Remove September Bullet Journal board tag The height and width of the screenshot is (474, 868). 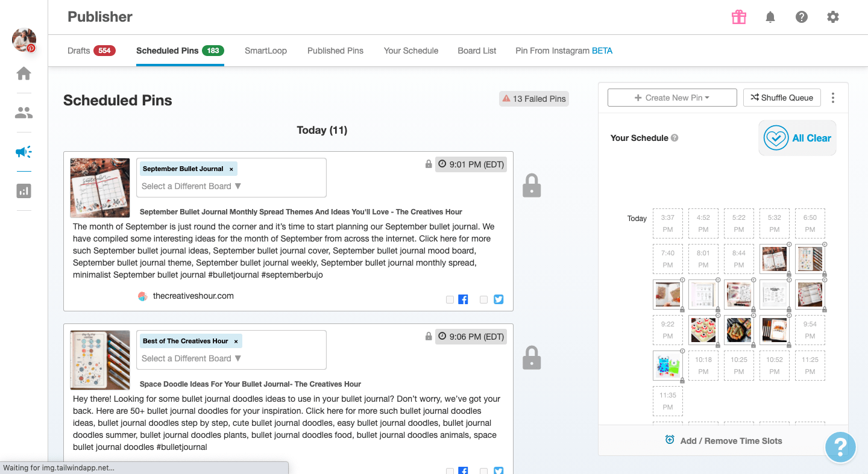231,169
